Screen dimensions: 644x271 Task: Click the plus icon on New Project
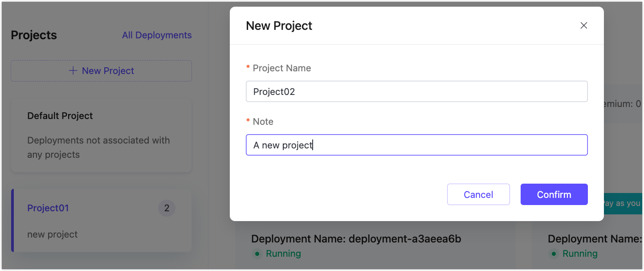tap(74, 70)
